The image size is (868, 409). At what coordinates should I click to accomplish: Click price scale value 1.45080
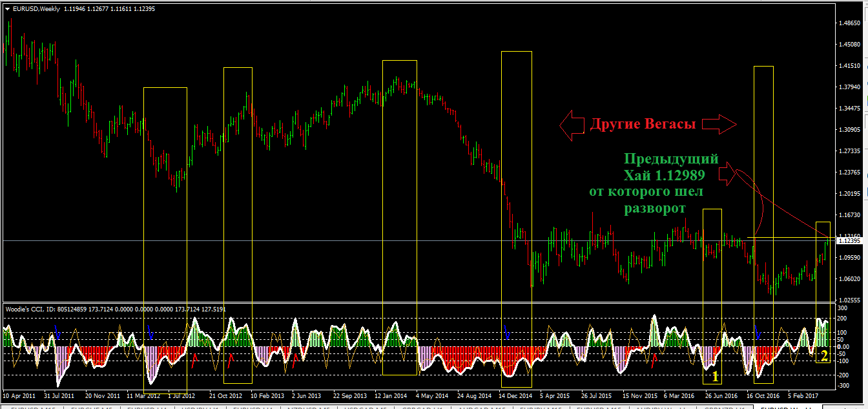tap(849, 44)
